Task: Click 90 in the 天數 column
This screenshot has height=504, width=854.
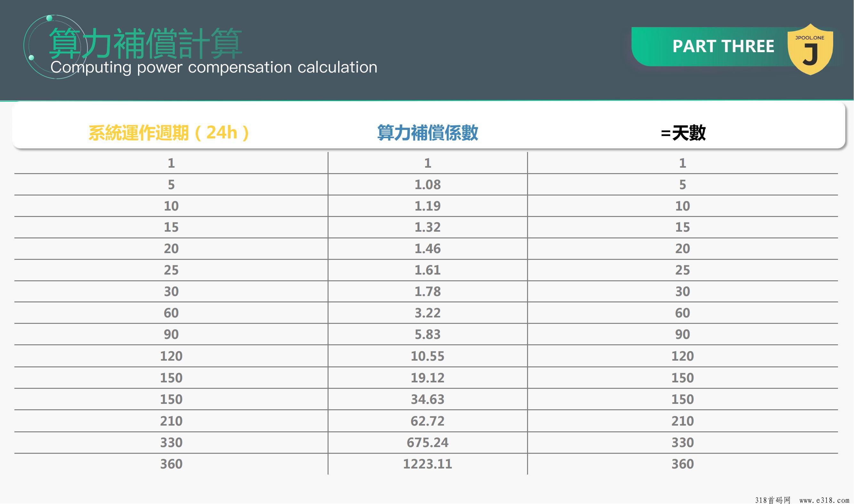Action: pos(682,334)
